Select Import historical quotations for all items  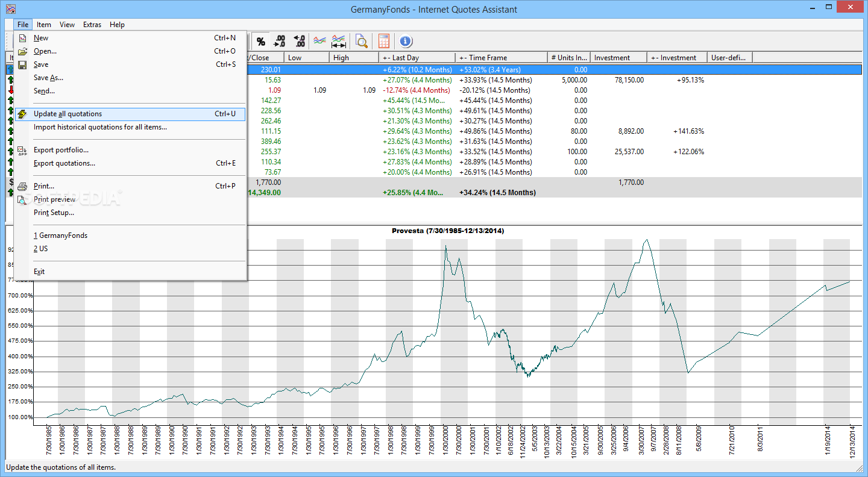(131, 127)
